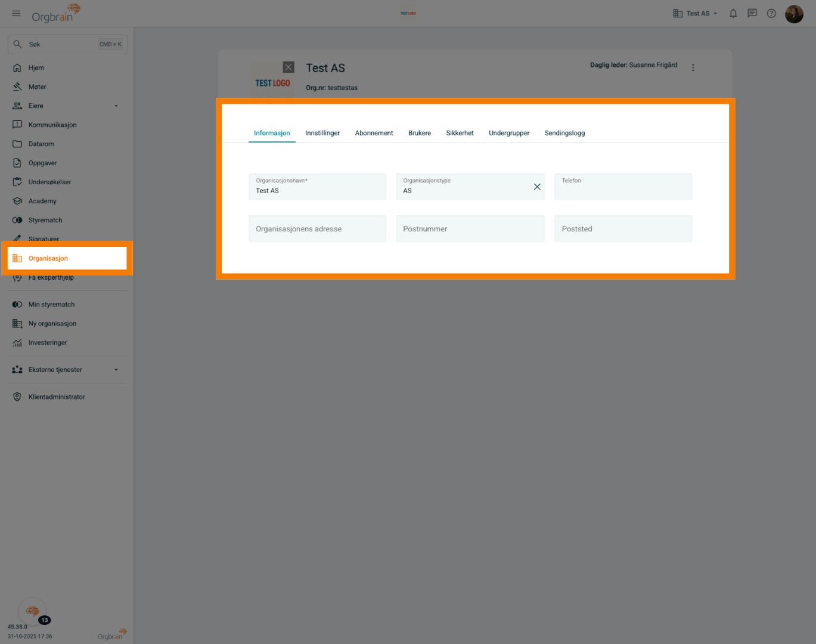The width and height of the screenshot is (816, 644).
Task: Select the Sendingslogg tab
Action: click(x=564, y=133)
